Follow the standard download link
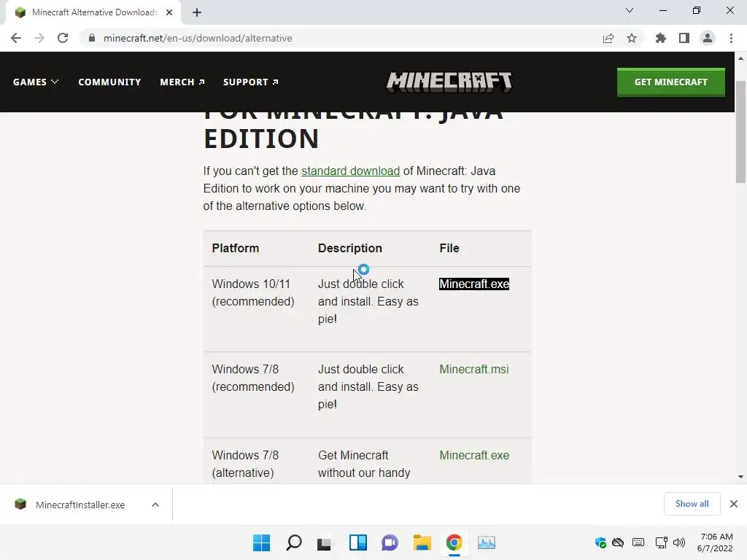This screenshot has height=560, width=747. (351, 171)
